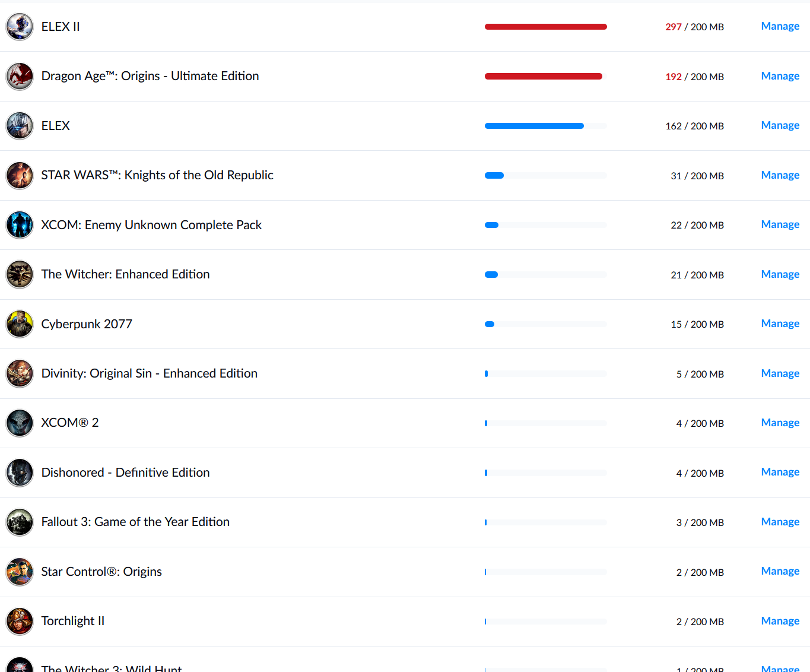Select Star Control®: Origins title
Screen dimensions: 810x672
(x=101, y=572)
